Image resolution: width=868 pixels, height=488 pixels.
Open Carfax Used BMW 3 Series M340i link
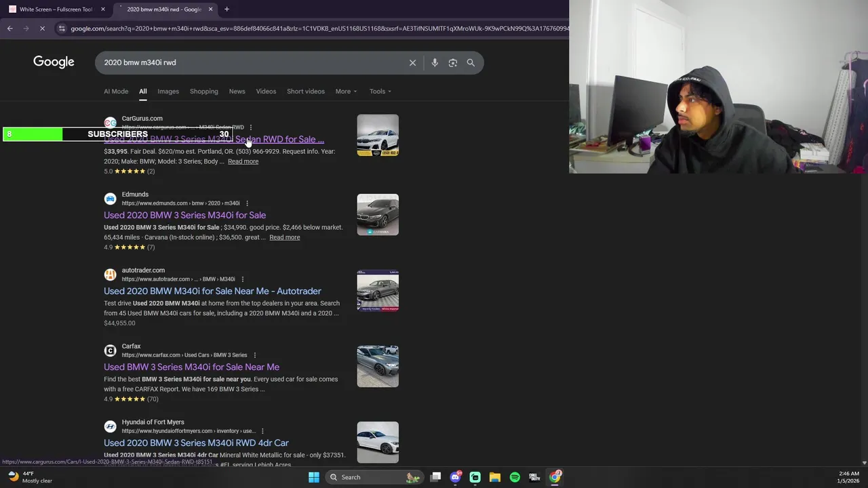coord(191,367)
